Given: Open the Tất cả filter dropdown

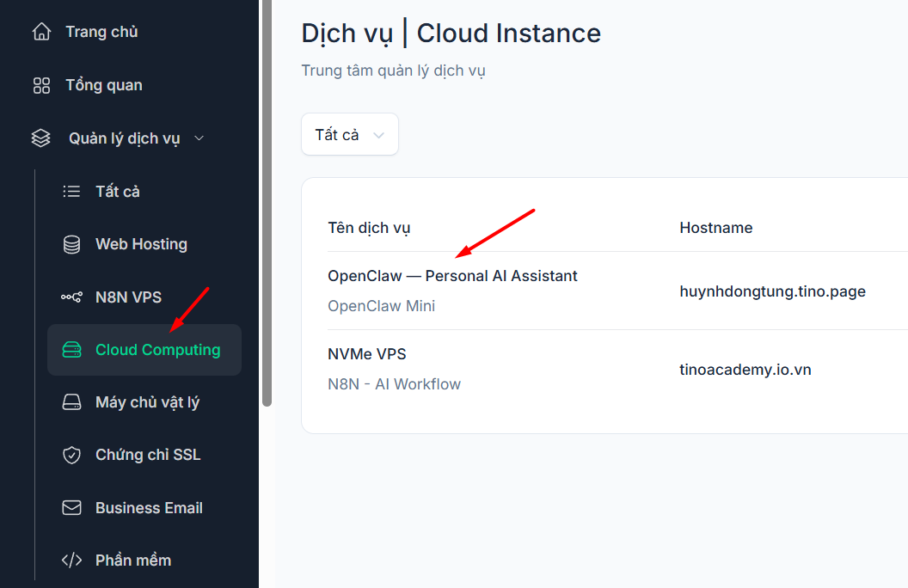Looking at the screenshot, I should [349, 134].
